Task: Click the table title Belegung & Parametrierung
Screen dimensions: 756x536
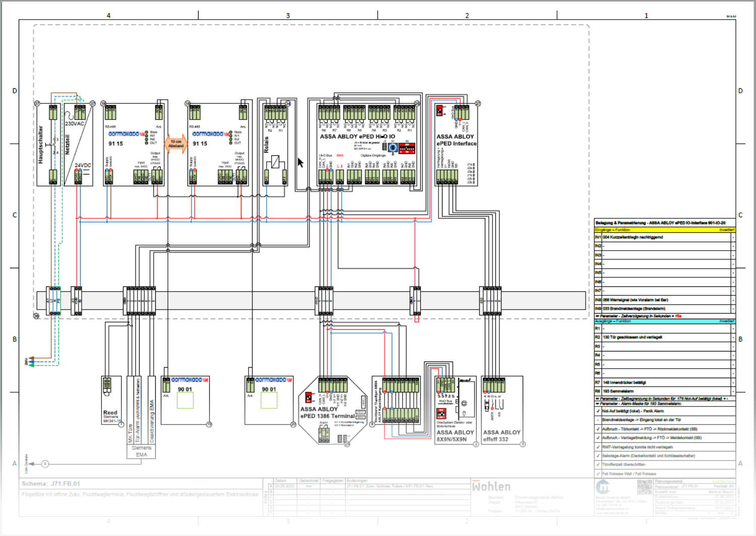Action: pyautogui.click(x=661, y=222)
